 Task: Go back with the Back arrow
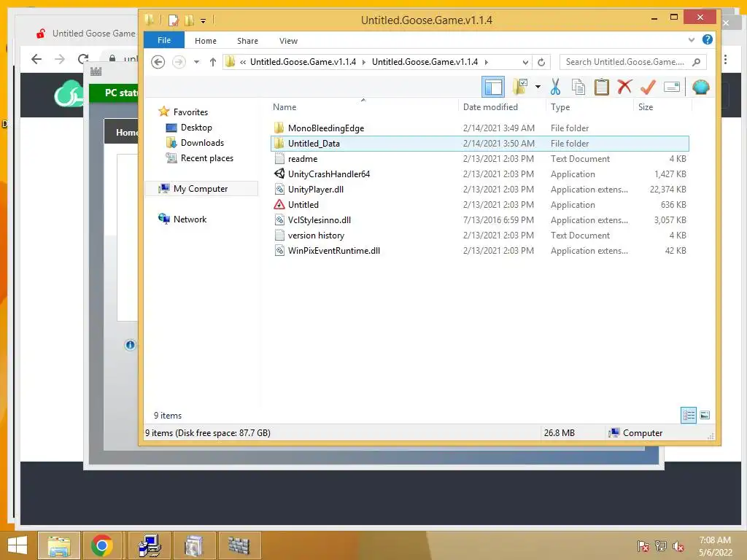click(158, 62)
